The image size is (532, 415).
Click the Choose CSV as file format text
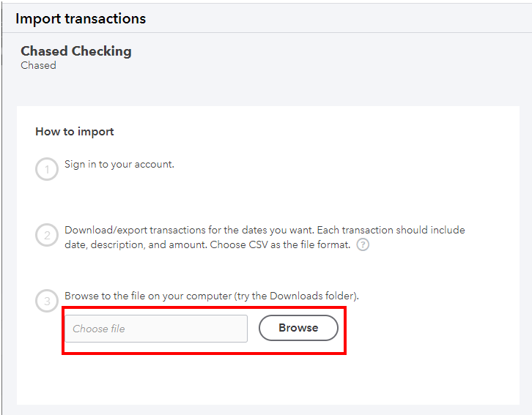click(x=281, y=244)
